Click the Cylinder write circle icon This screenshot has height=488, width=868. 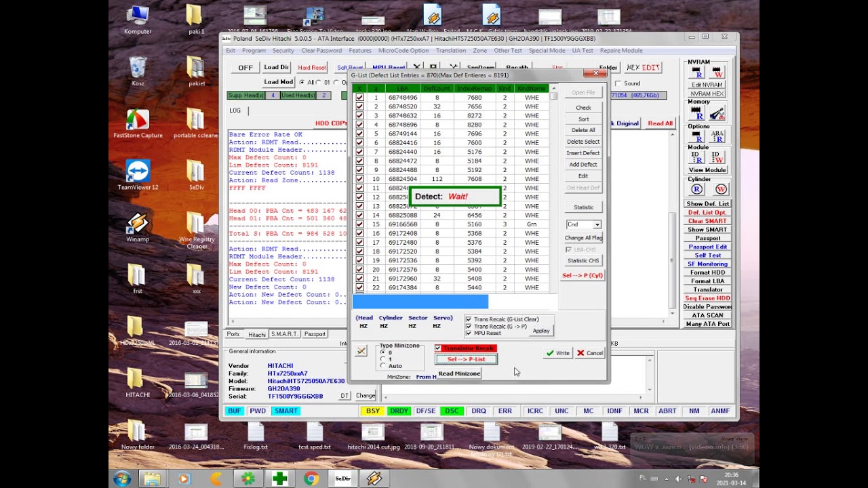click(x=721, y=189)
